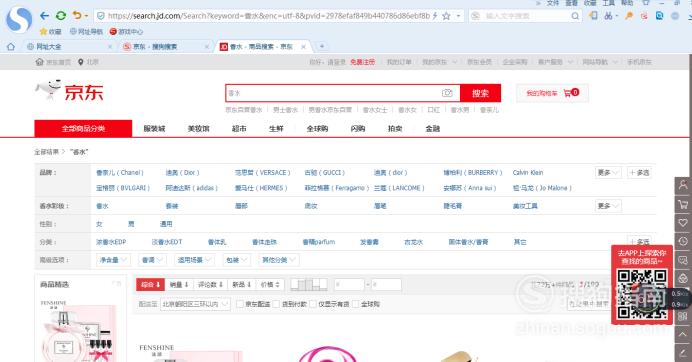
Task: Expand the perfume makeup row 更多 dropdown
Action: (x=608, y=206)
